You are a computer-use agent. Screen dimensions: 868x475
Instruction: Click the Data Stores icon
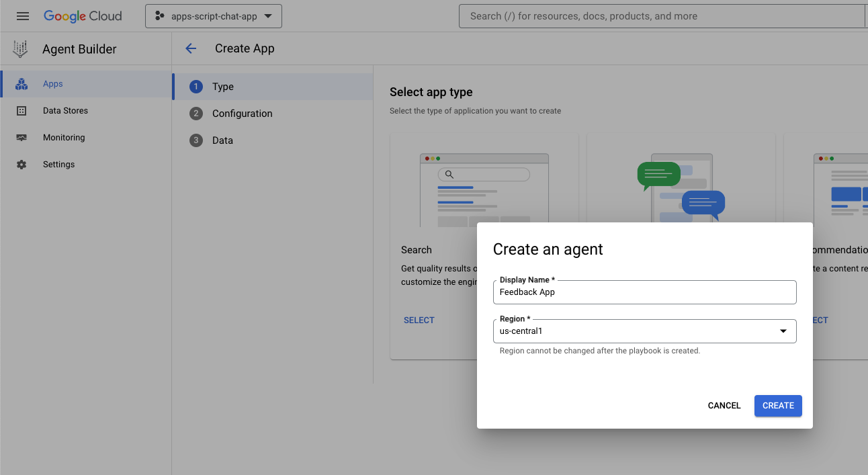click(x=21, y=111)
